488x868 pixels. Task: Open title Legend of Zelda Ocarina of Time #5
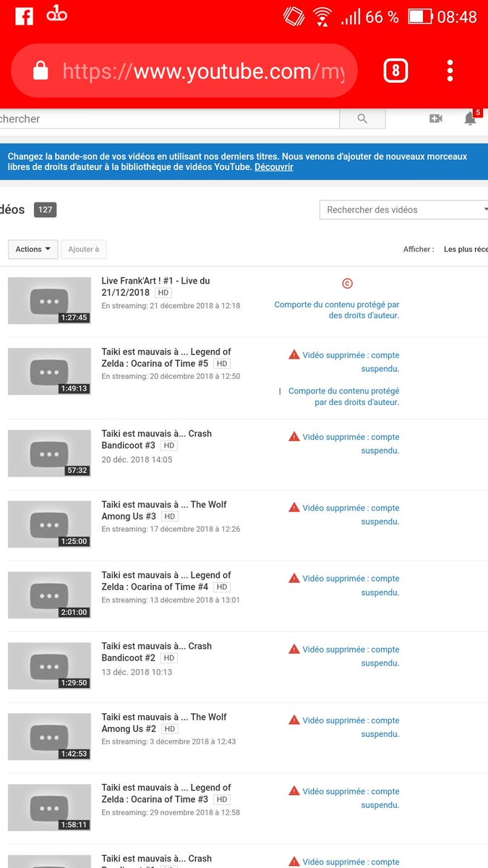click(166, 357)
